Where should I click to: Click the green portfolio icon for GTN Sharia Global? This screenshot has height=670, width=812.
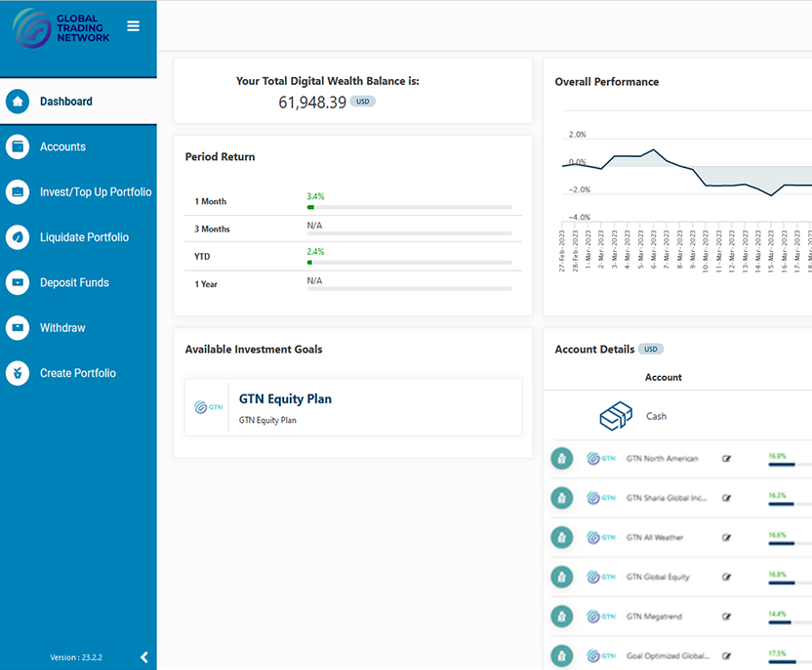click(x=562, y=498)
